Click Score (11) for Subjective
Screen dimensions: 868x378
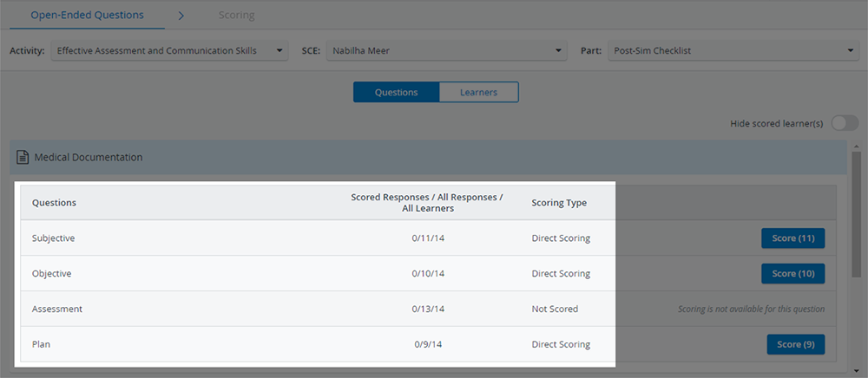(x=792, y=238)
